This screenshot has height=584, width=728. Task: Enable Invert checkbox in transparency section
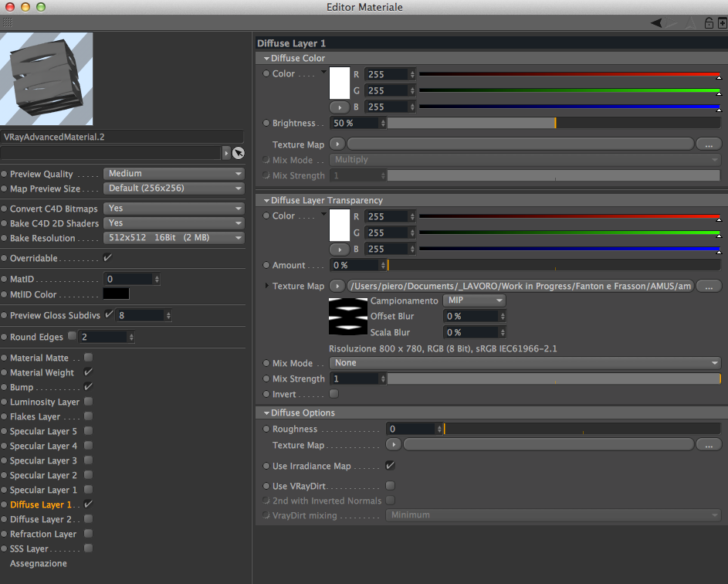tap(334, 394)
